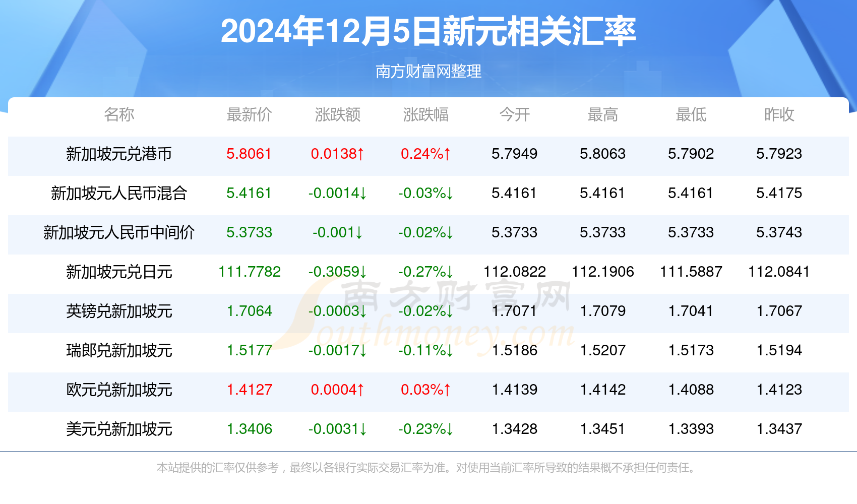Click the disclaimer text starting 本站提供的汇率仅供参考
This screenshot has width=857, height=504.
[427, 468]
